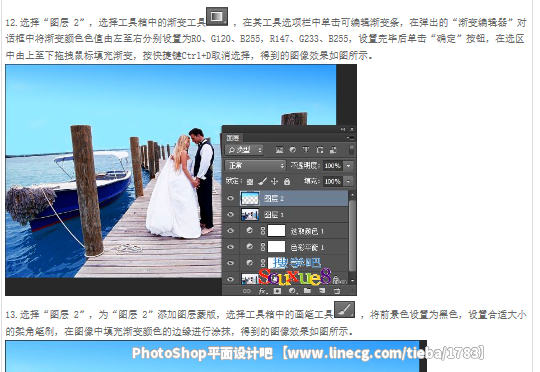The width and height of the screenshot is (540, 372).
Task: Enable the adjustment layer filter icon
Action: [293, 150]
